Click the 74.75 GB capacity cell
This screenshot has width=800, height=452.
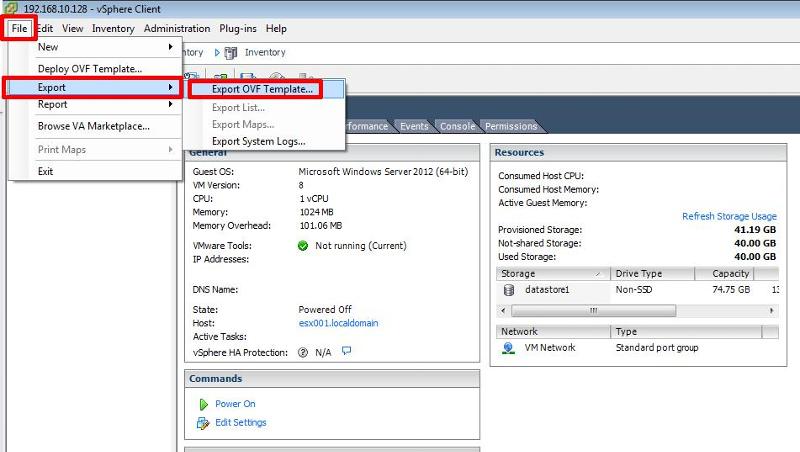coord(731,289)
